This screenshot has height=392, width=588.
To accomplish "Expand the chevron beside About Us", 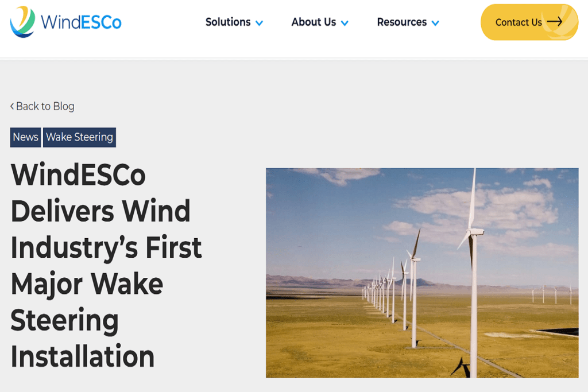I will (x=345, y=23).
